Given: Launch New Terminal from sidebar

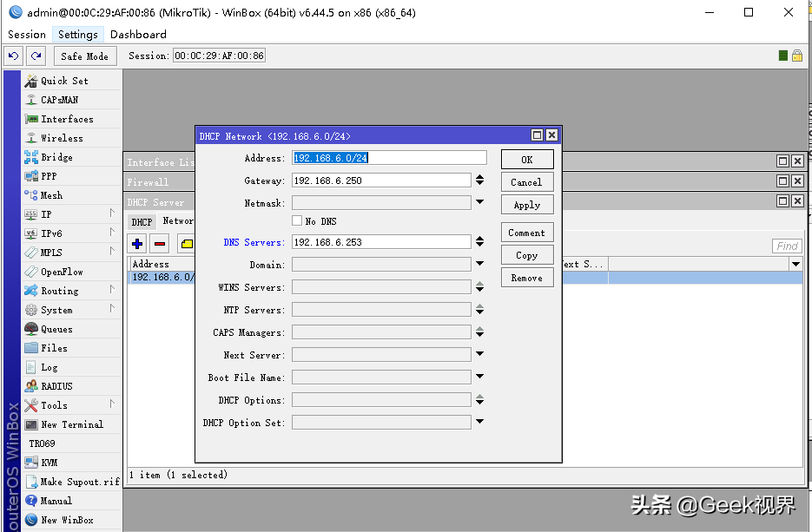Looking at the screenshot, I should pos(72,424).
